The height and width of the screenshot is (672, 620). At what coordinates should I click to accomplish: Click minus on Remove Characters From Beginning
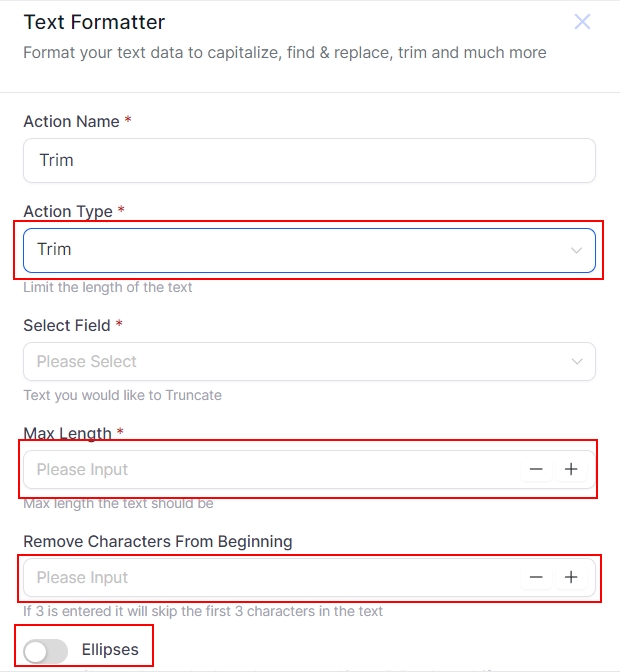coord(537,577)
